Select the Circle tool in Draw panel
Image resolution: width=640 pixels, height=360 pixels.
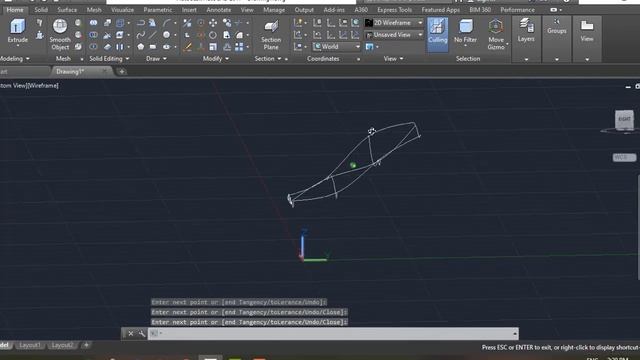[x=167, y=35]
